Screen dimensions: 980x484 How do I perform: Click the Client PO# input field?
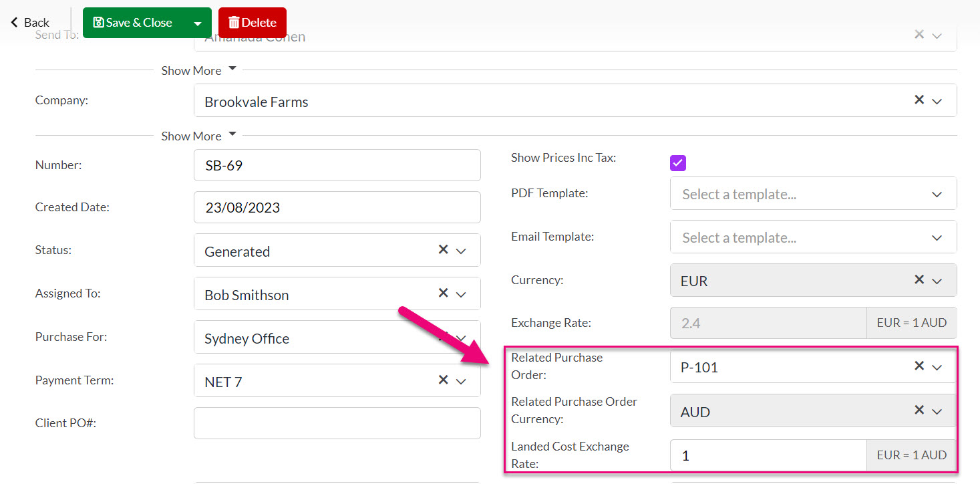coord(337,423)
